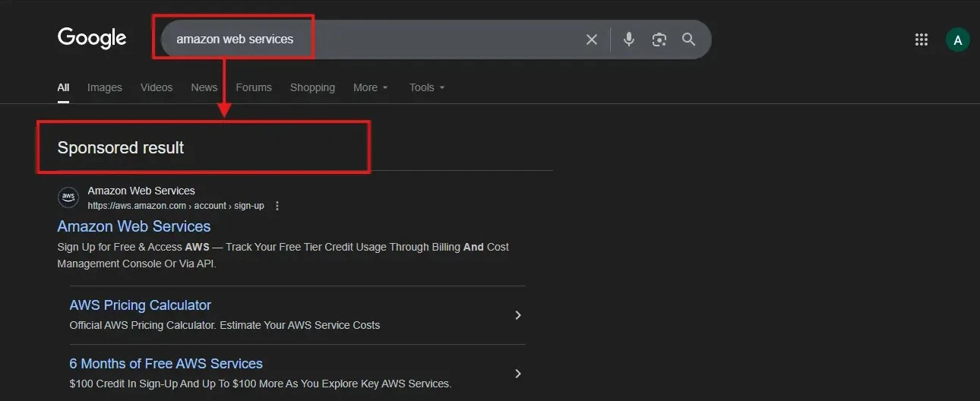Viewport: 980px width, 401px height.
Task: Click the 'Official AWS Pricing Calculator' description text
Action: tap(225, 325)
